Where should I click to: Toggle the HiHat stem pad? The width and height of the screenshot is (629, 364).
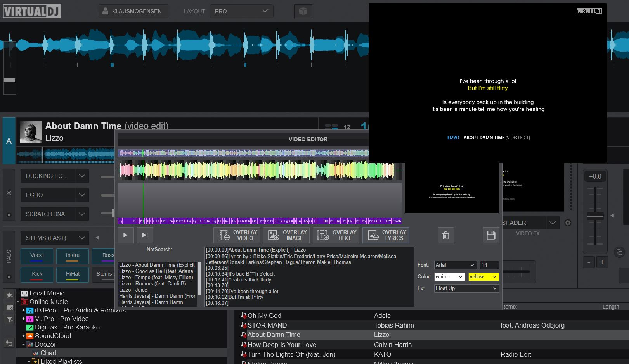click(x=73, y=274)
